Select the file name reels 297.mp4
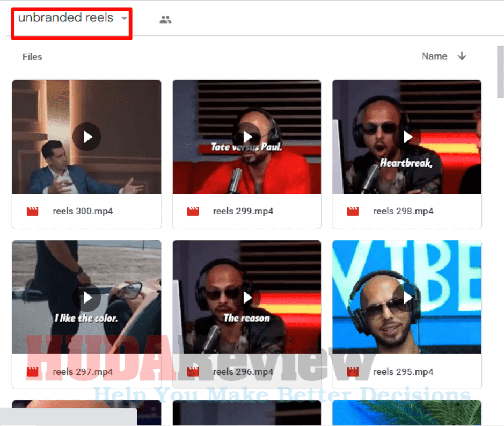504x426 pixels. coord(83,372)
